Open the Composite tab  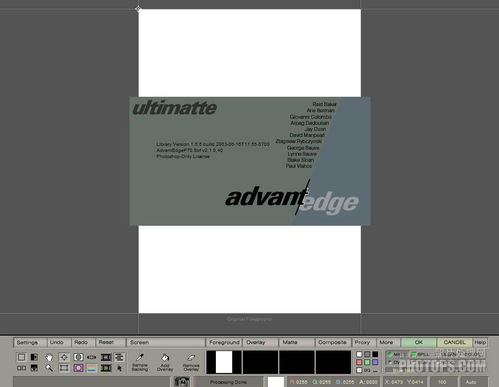pyautogui.click(x=333, y=342)
